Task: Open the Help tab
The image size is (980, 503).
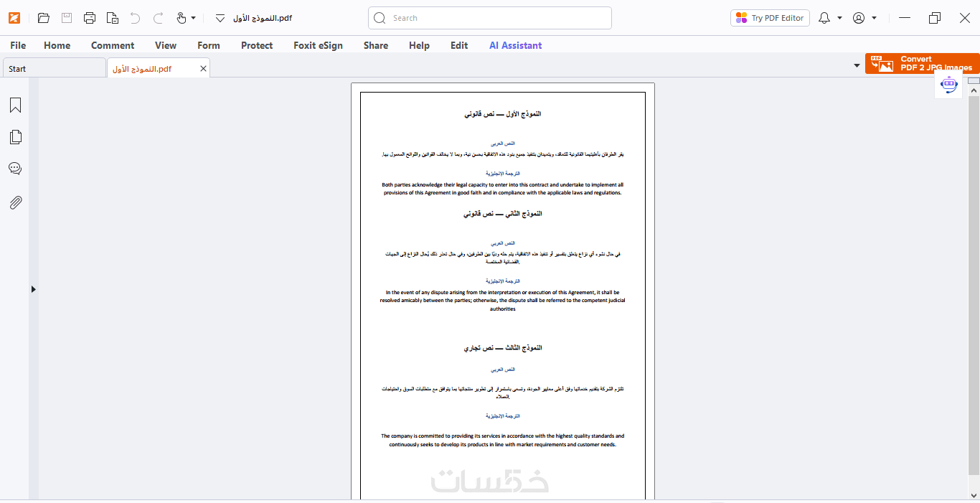Action: point(419,45)
